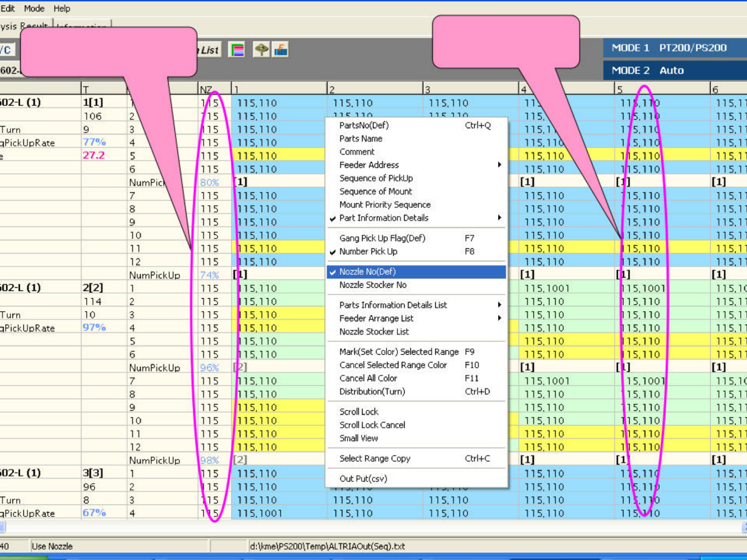Expand the Feeder Address submenu
Screen dimensions: 747x560
[x=369, y=165]
